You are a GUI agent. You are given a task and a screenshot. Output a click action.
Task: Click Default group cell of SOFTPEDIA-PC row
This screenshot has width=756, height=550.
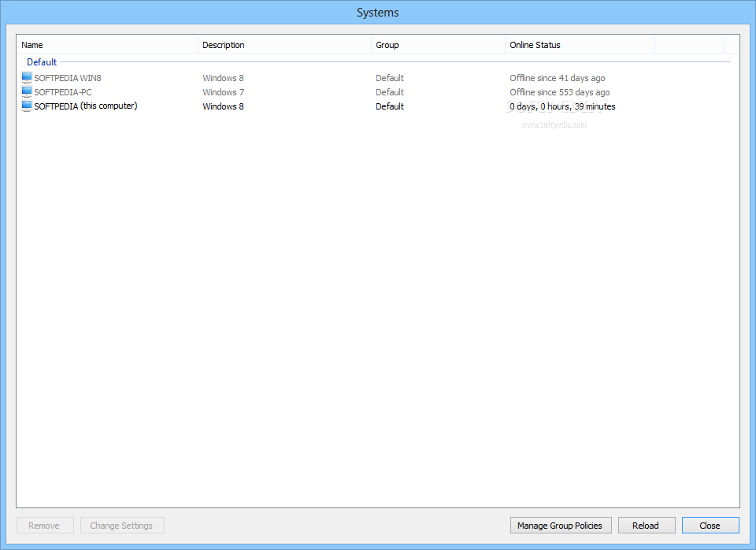(390, 92)
